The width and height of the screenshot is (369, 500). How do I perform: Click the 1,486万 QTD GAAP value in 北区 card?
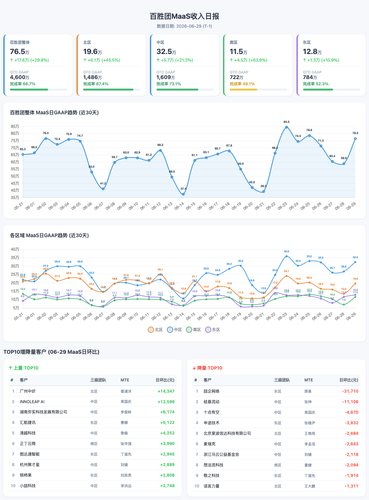(92, 77)
